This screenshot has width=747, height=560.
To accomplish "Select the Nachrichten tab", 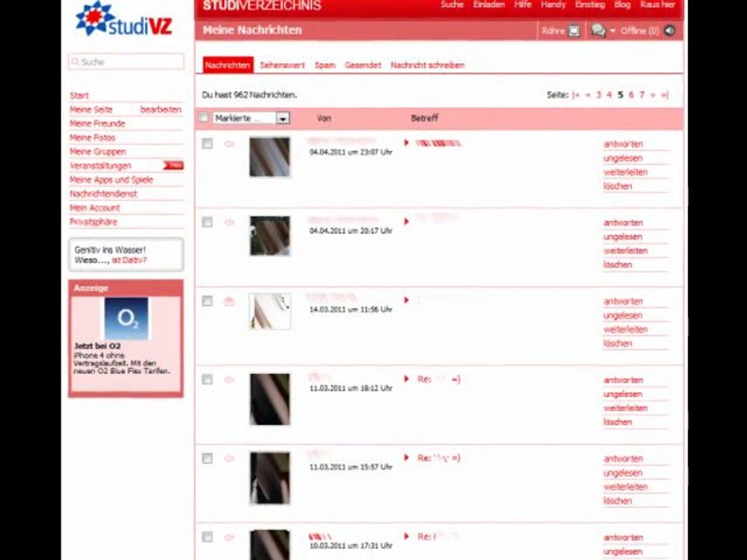I will (x=228, y=65).
